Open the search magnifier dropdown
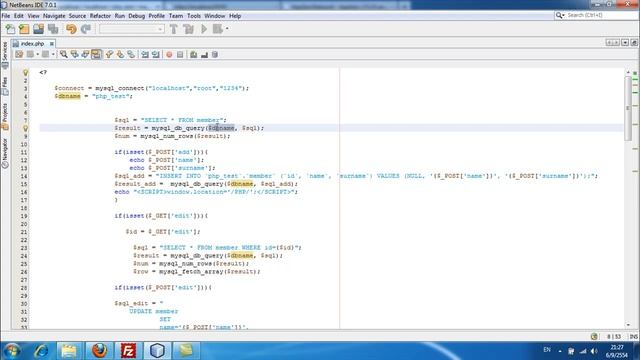 click(560, 15)
